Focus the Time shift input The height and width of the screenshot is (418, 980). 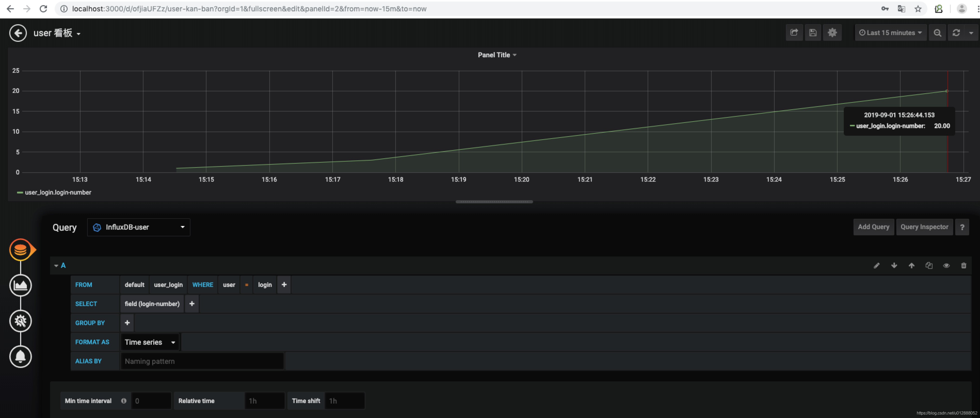coord(345,400)
